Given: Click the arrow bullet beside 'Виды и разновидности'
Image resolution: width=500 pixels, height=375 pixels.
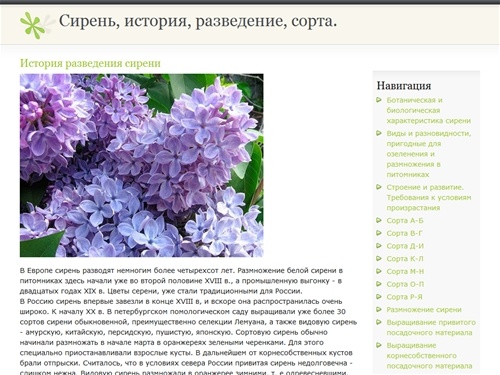Looking at the screenshot, I should pyautogui.click(x=379, y=133).
